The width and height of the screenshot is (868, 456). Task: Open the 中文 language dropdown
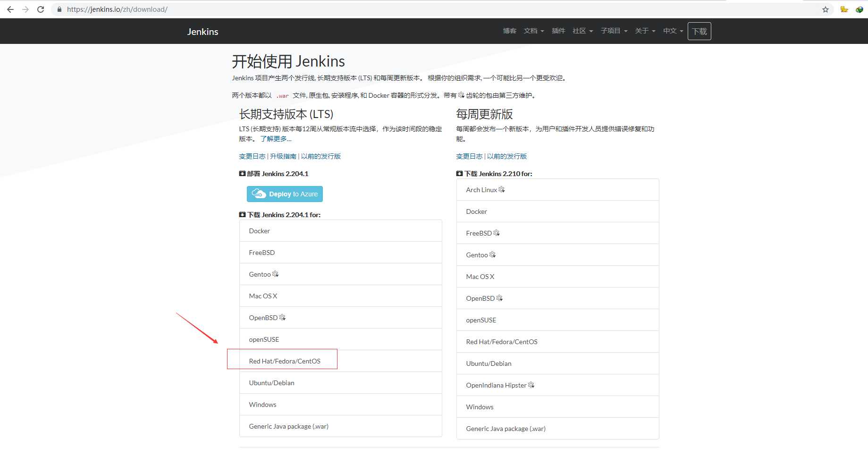coord(673,31)
